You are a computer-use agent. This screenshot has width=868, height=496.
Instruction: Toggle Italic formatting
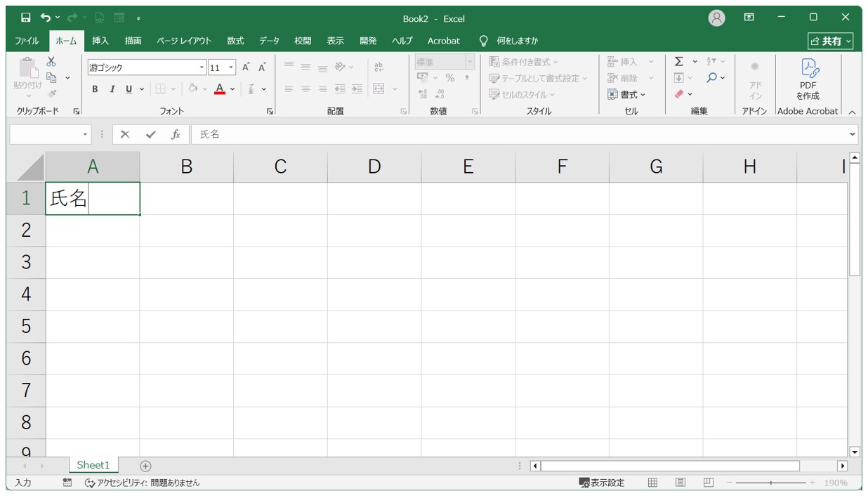coord(112,89)
